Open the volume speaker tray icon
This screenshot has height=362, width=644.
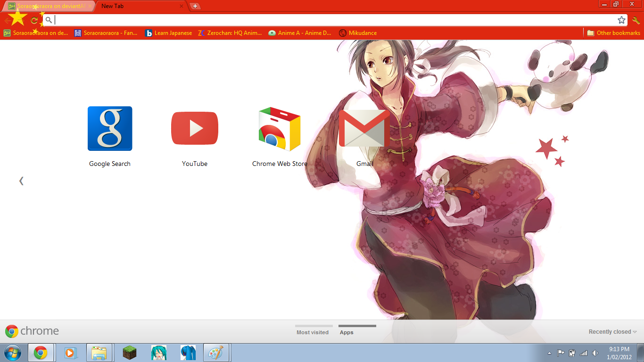pyautogui.click(x=595, y=353)
